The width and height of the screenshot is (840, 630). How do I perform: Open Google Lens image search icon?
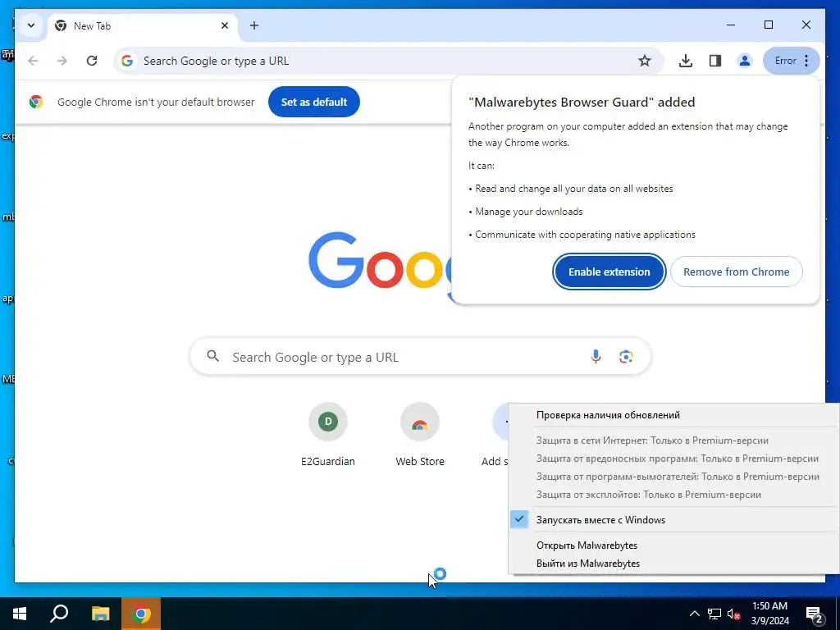(x=626, y=356)
